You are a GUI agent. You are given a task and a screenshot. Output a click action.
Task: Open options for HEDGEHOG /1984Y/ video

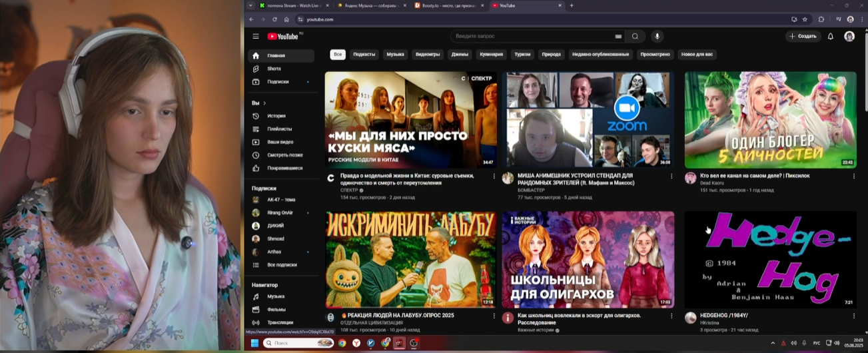tap(854, 316)
